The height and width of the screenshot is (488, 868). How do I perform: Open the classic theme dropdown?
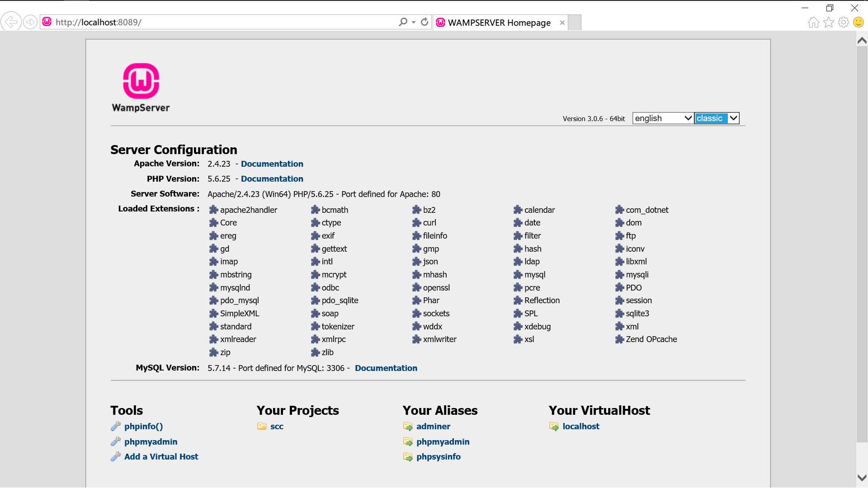click(x=717, y=118)
